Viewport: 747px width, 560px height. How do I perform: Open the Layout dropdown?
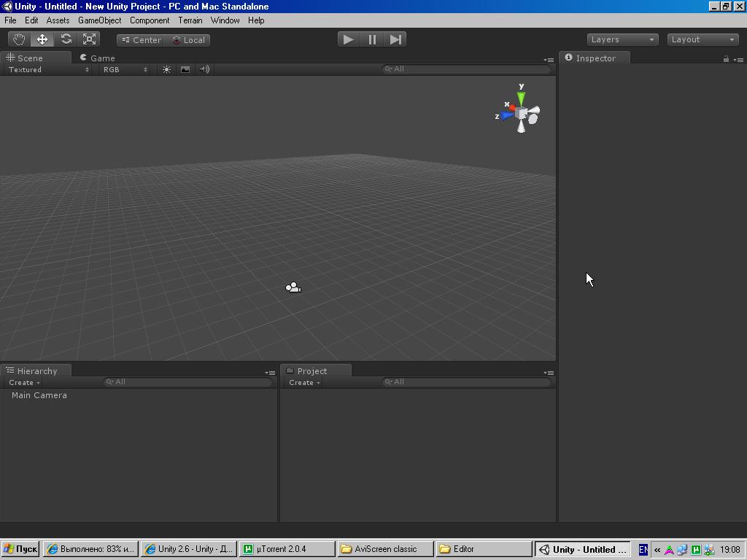point(703,39)
